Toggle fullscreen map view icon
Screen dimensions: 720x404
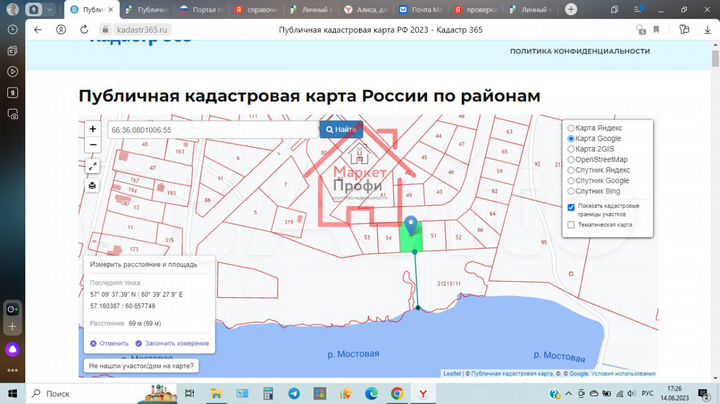point(93,166)
